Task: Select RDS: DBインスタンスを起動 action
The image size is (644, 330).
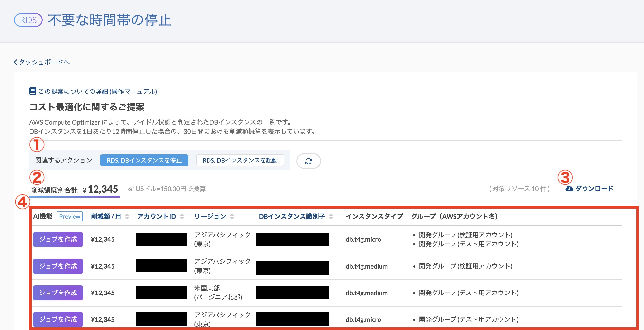Action: 240,160
